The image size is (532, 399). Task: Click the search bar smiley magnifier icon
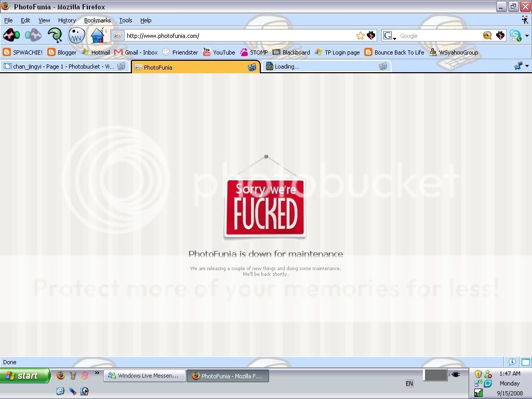(487, 36)
